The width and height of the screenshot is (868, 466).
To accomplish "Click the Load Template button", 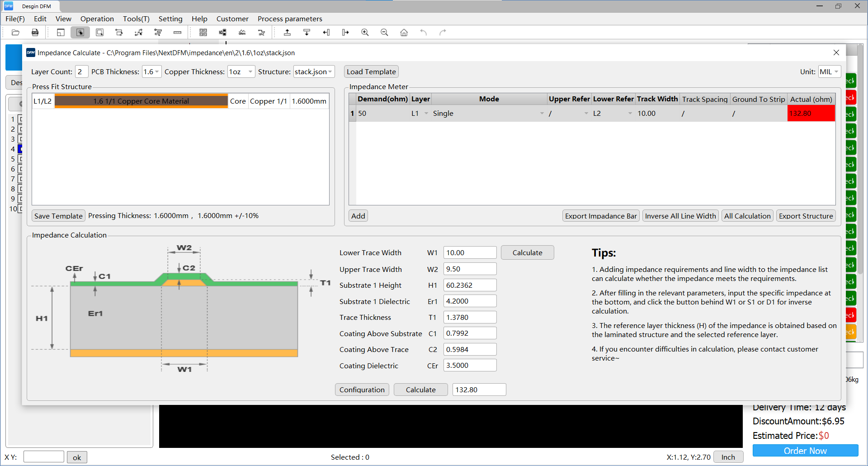I will click(x=371, y=71).
